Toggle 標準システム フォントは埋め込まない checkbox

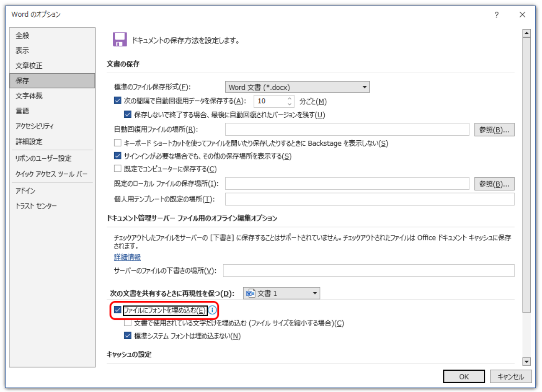pos(128,336)
